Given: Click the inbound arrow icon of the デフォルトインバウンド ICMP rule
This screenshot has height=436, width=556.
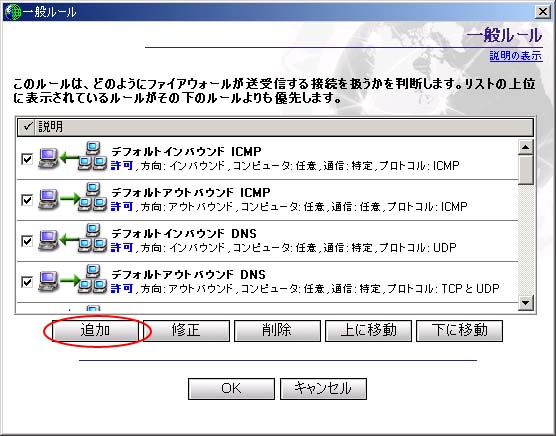Looking at the screenshot, I should point(73,157).
